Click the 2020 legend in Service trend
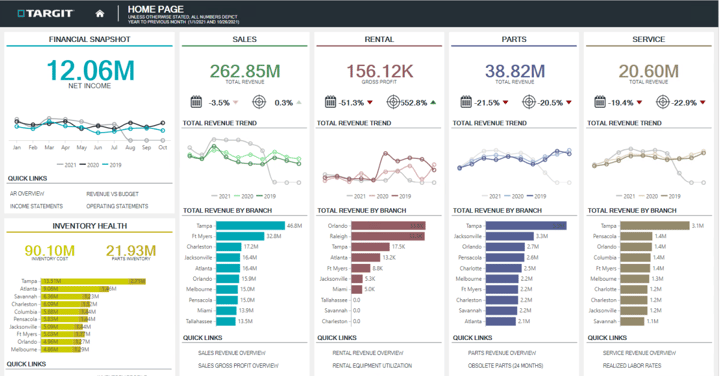 (x=648, y=196)
